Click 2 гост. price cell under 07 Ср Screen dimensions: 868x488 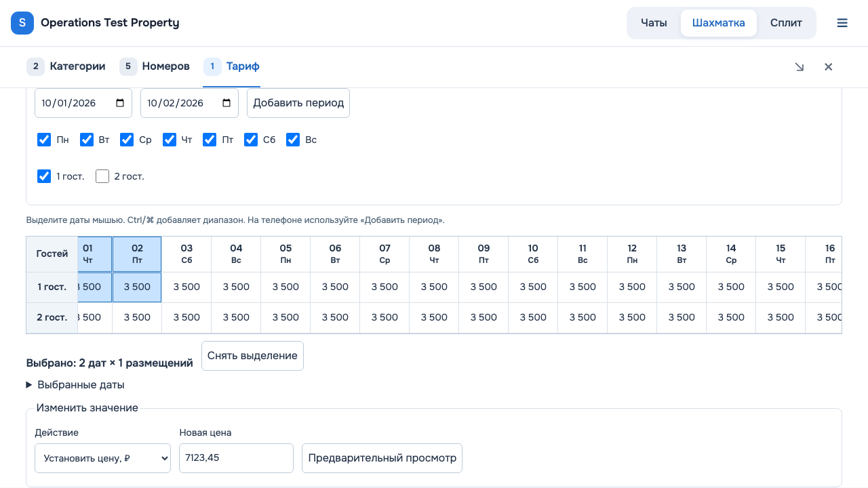point(384,318)
